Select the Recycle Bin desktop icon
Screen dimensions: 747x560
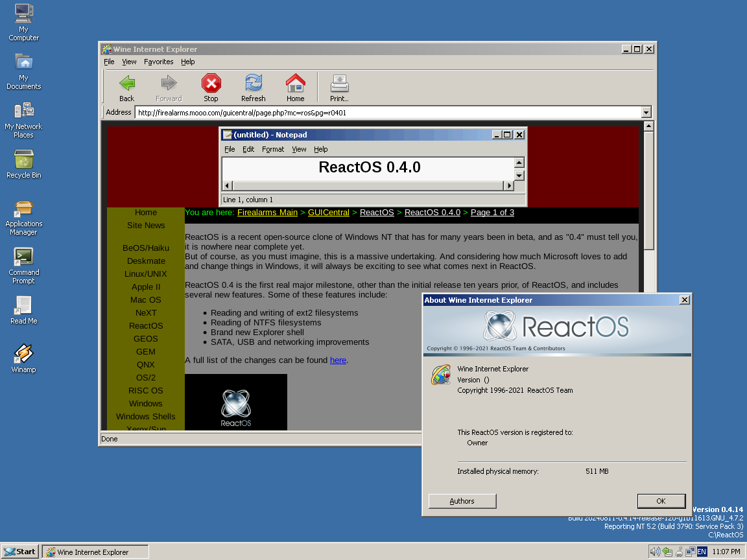(24, 159)
